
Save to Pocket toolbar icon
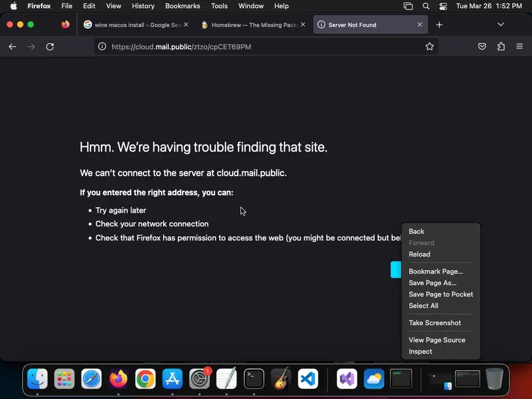click(x=482, y=46)
